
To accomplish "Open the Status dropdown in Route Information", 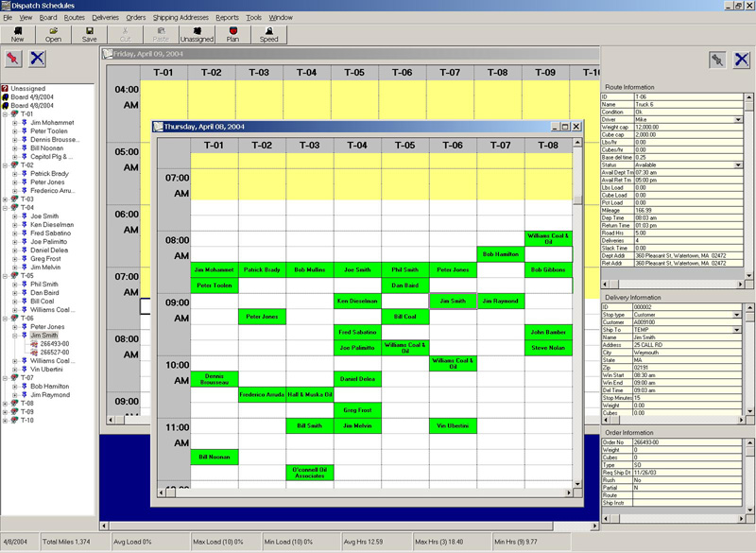I will [738, 164].
